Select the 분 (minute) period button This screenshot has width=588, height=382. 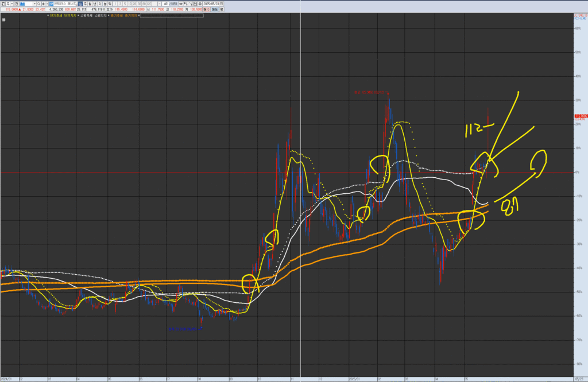[x=105, y=4]
